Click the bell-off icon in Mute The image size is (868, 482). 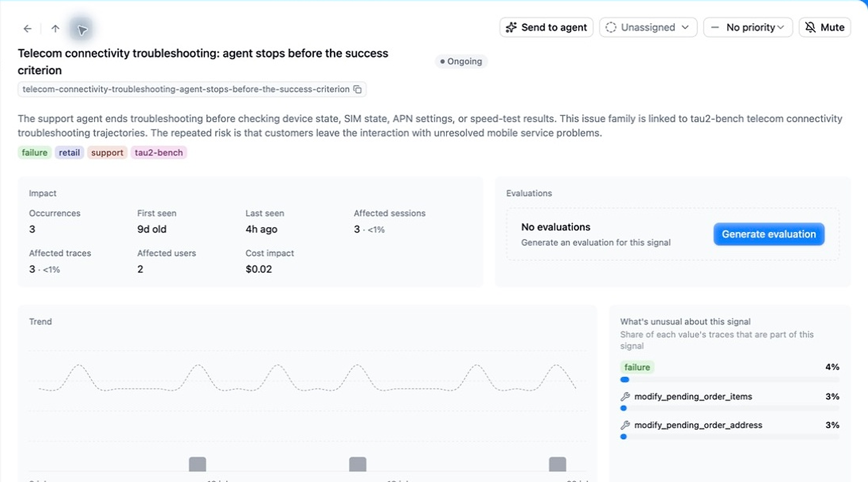coord(810,27)
